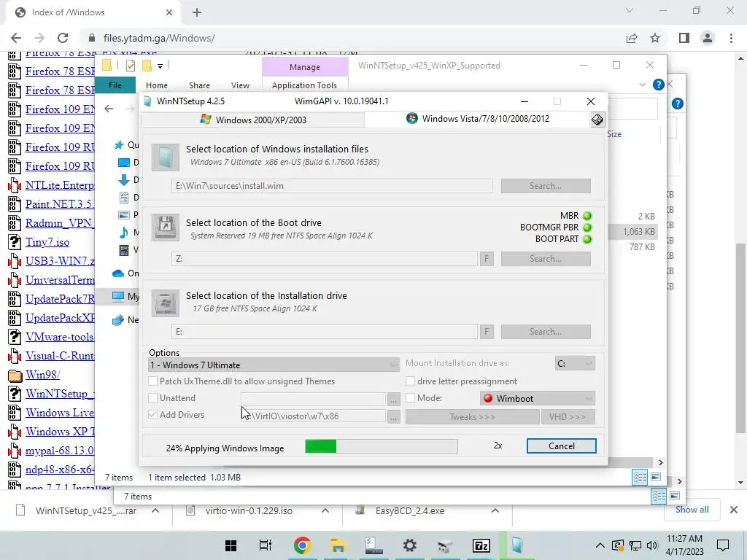Viewport: 747px width, 560px height.
Task: Click the Tweaks >>> button
Action: (x=472, y=416)
